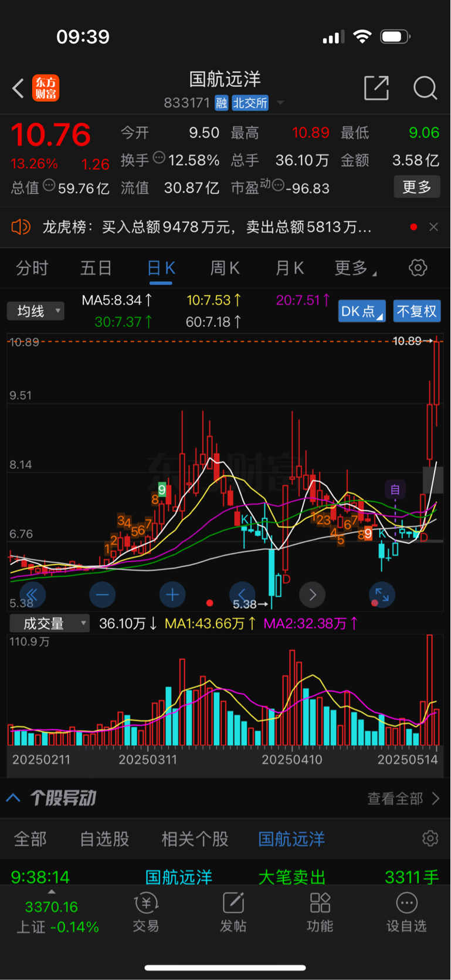Expand the stock switch arrow beside 北交所
Screen dimensions: 451x980
(280, 103)
